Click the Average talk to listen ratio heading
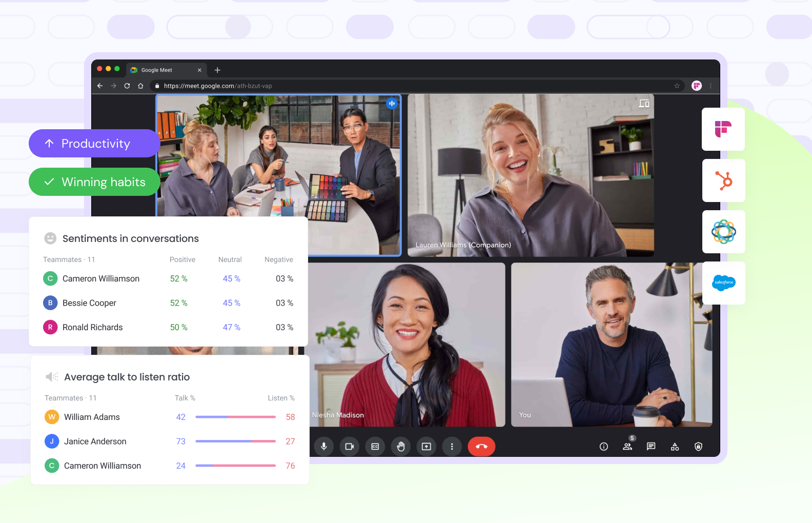The height and width of the screenshot is (523, 812). pyautogui.click(x=127, y=377)
